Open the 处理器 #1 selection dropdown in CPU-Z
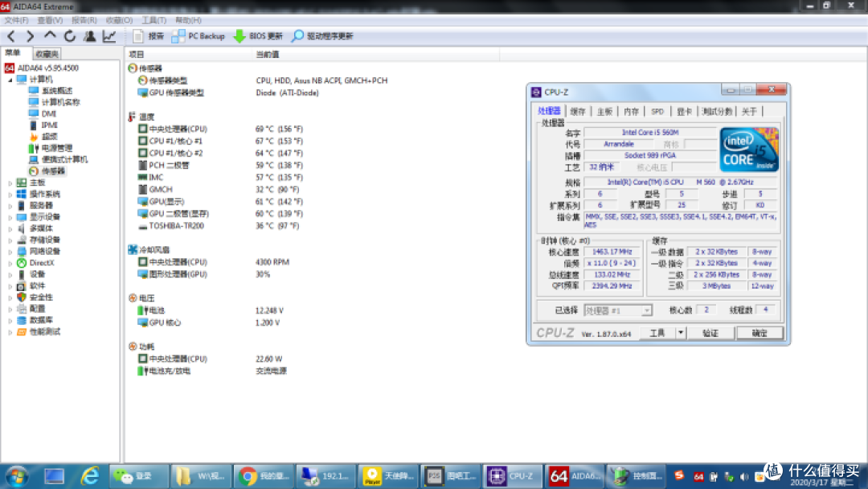 pyautogui.click(x=618, y=310)
